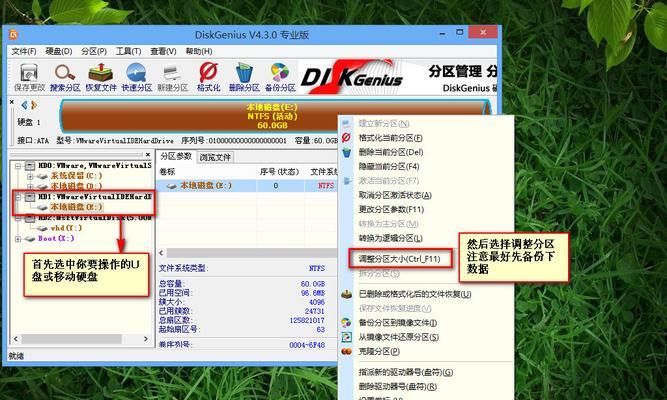Click the 备份分区 backup partition icon
This screenshot has width=667, height=400.
coord(280,77)
